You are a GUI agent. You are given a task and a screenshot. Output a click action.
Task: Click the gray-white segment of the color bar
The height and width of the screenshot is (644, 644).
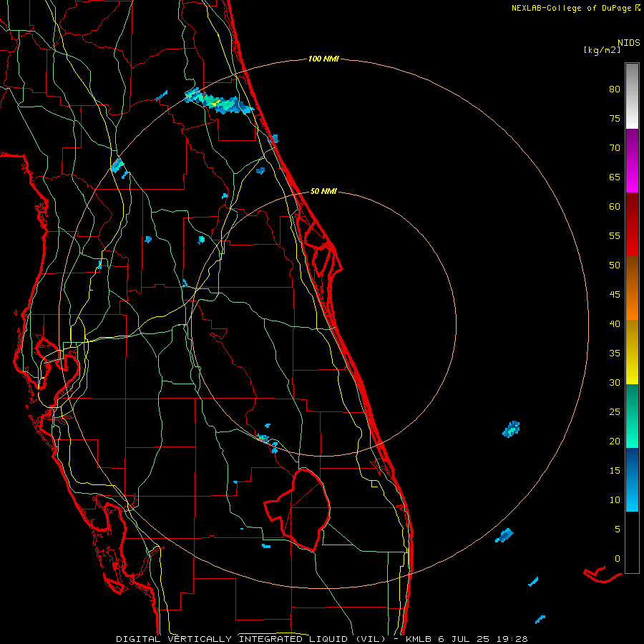click(632, 96)
